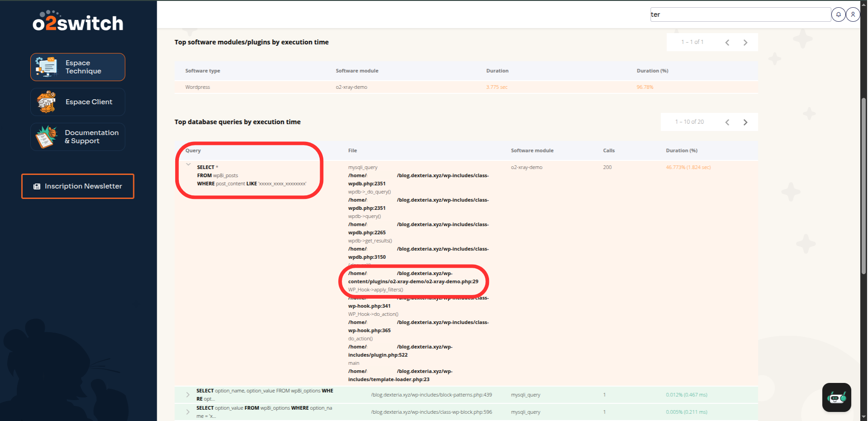The height and width of the screenshot is (421, 868).
Task: Click the page vertical scrollbar
Action: 864,186
